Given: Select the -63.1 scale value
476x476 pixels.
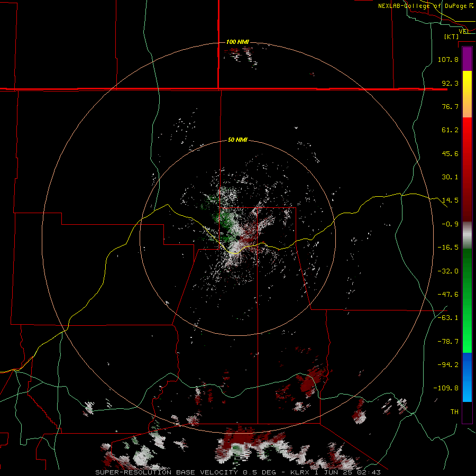Looking at the screenshot, I should pyautogui.click(x=448, y=318).
